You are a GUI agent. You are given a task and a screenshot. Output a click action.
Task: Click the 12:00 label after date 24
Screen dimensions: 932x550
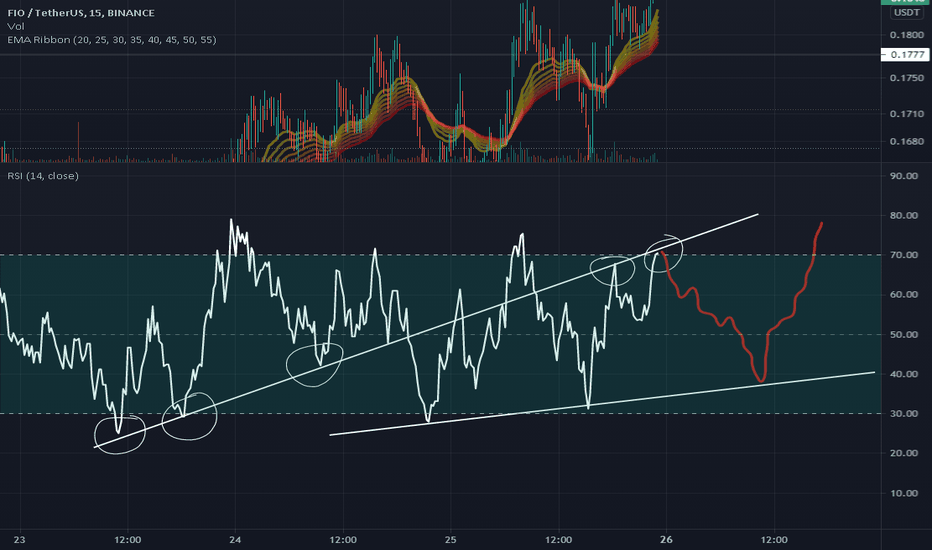click(343, 540)
